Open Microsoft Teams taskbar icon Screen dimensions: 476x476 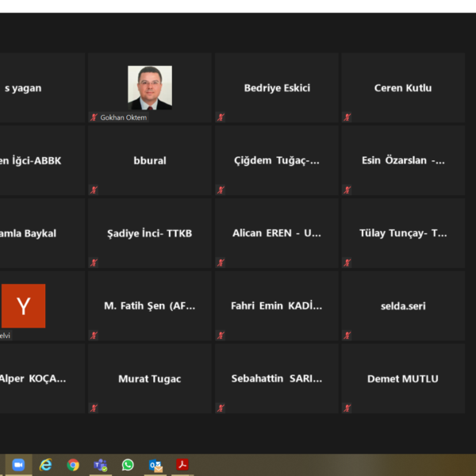coord(101,465)
